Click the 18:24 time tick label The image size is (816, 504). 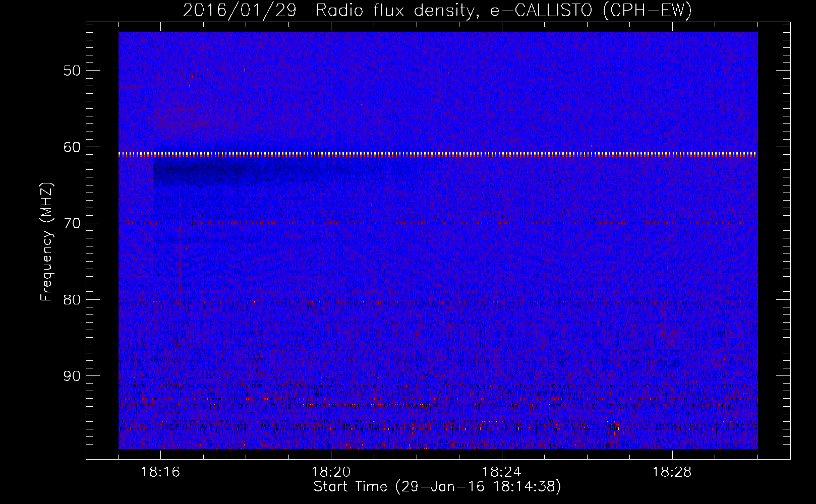point(502,472)
